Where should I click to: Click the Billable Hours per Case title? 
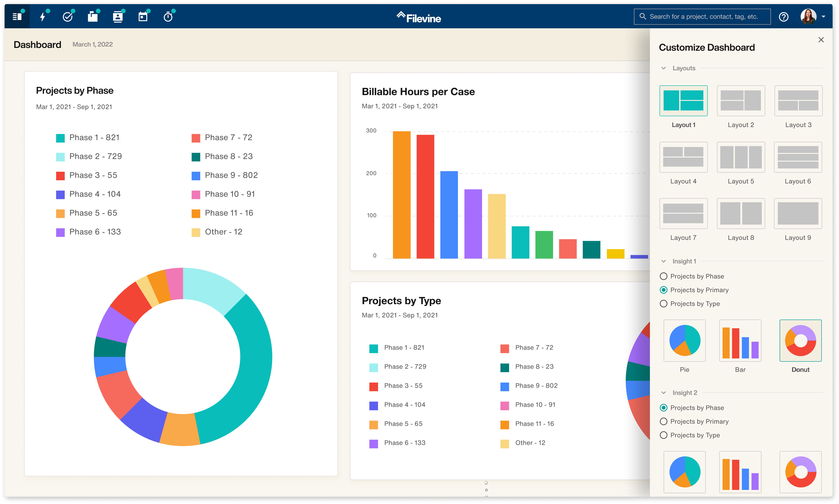tap(418, 92)
